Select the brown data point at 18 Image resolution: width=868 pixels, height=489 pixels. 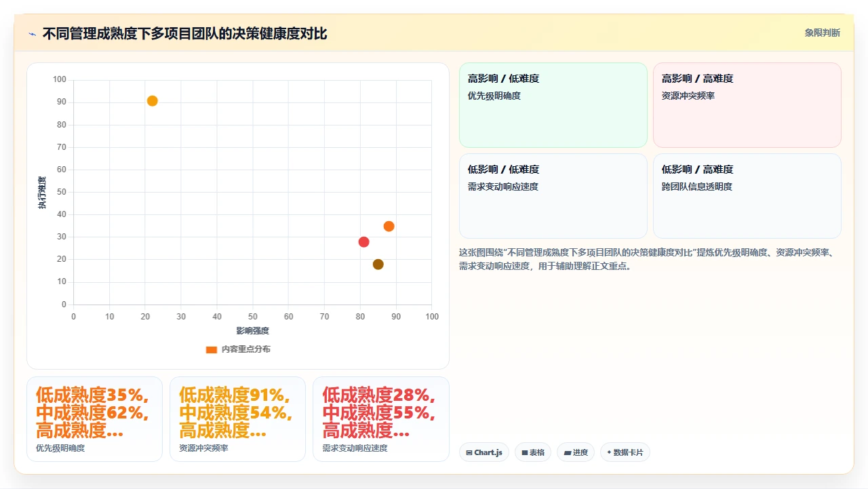(x=378, y=265)
